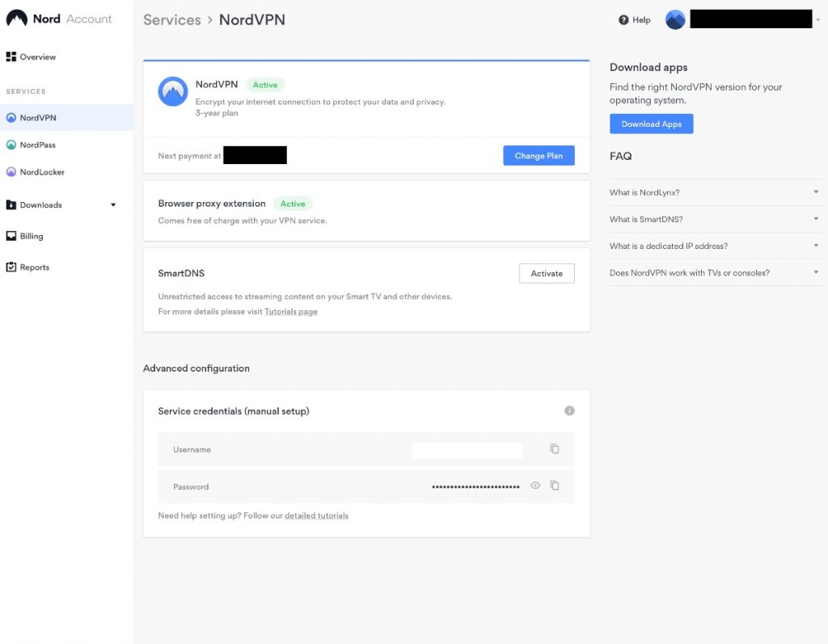Image resolution: width=828 pixels, height=644 pixels.
Task: Click the user avatar icon
Action: 675,19
